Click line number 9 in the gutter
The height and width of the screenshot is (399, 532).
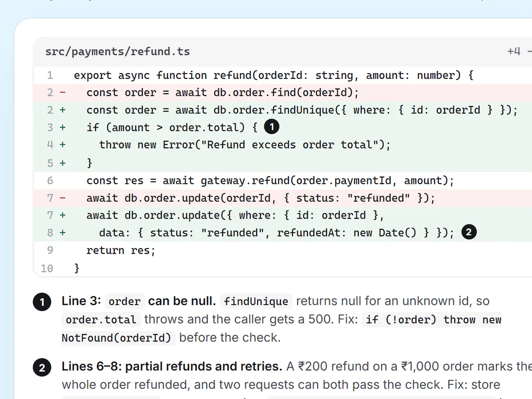[x=50, y=250]
